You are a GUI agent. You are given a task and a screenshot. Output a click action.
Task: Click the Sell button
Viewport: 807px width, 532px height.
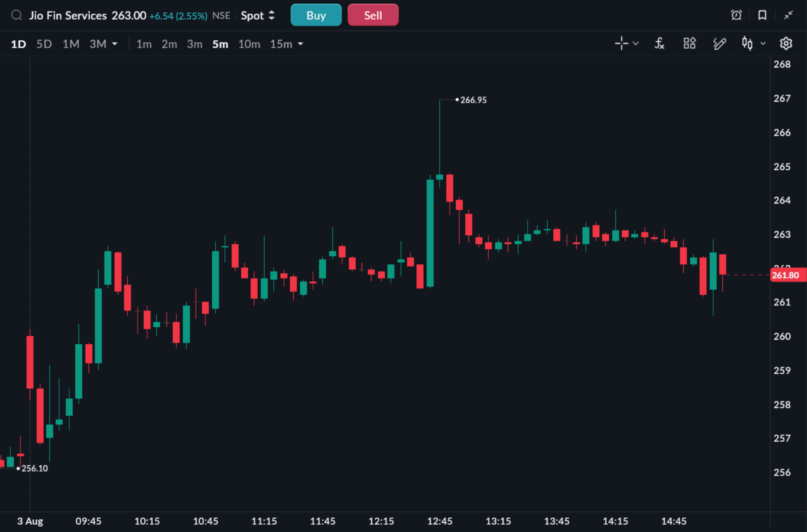(373, 15)
